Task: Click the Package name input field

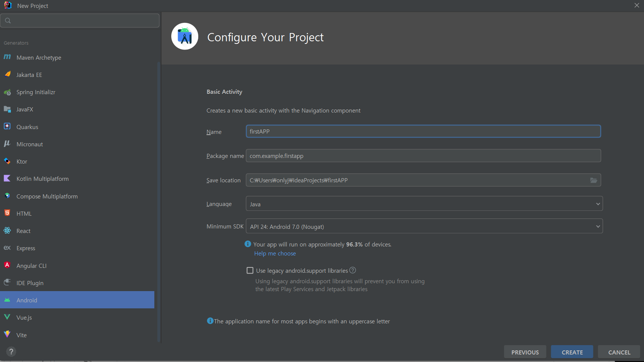Action: click(x=423, y=156)
